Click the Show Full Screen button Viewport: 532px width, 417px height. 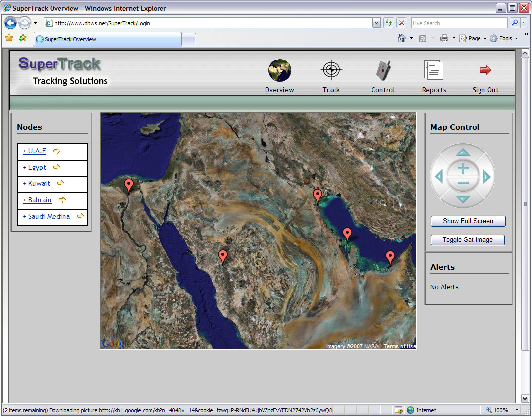[468, 221]
